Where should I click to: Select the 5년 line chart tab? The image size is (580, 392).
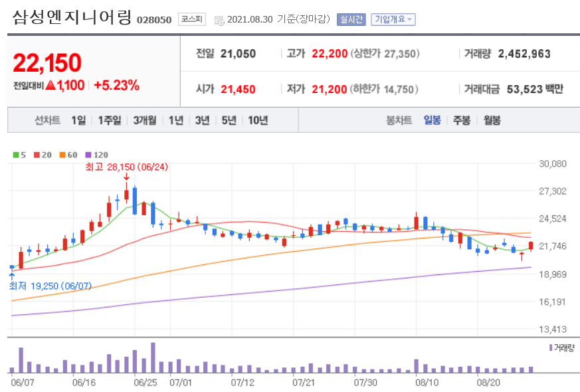click(229, 120)
